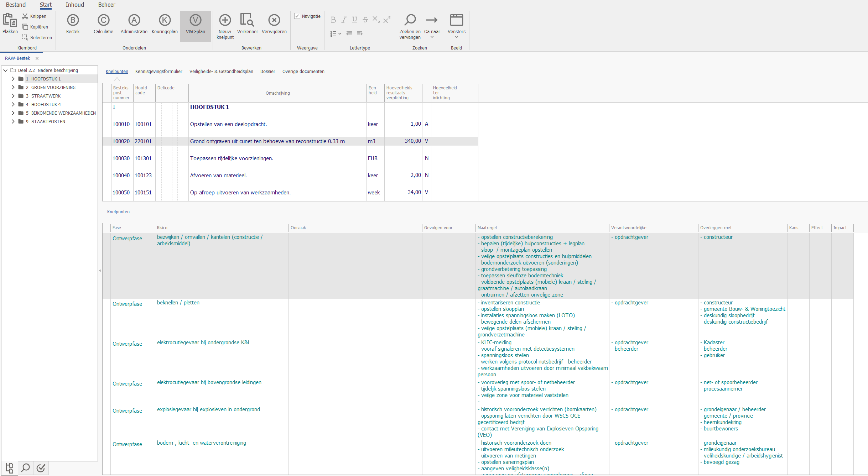Click the Knippen scissors icon

tap(25, 16)
